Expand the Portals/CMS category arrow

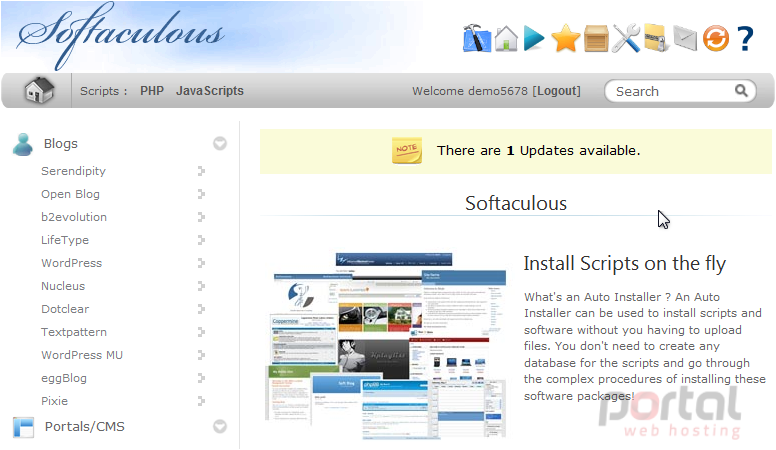pos(220,427)
